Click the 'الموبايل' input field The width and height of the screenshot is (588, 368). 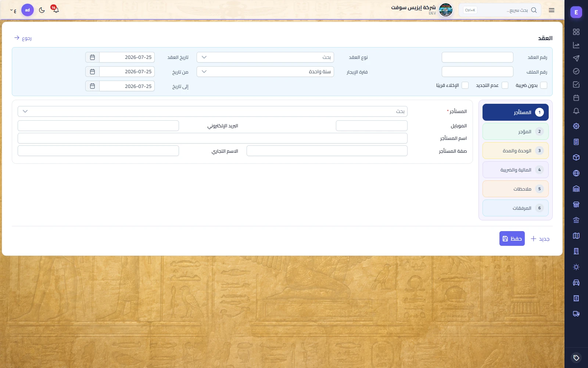[x=372, y=126]
